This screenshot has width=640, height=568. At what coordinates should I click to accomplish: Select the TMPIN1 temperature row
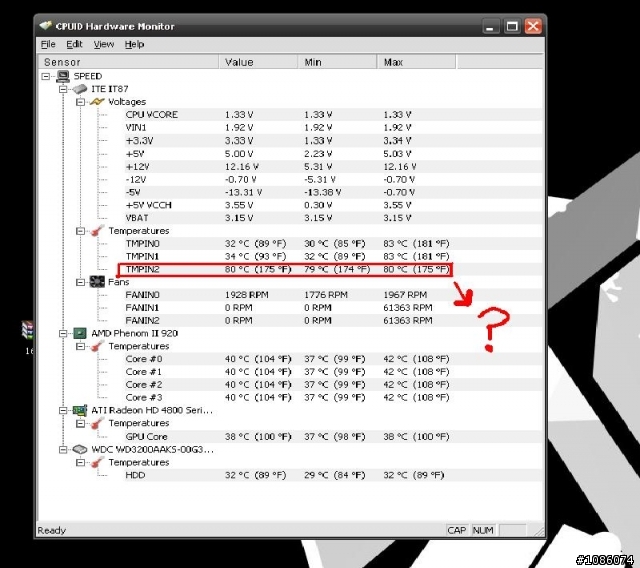point(333,256)
